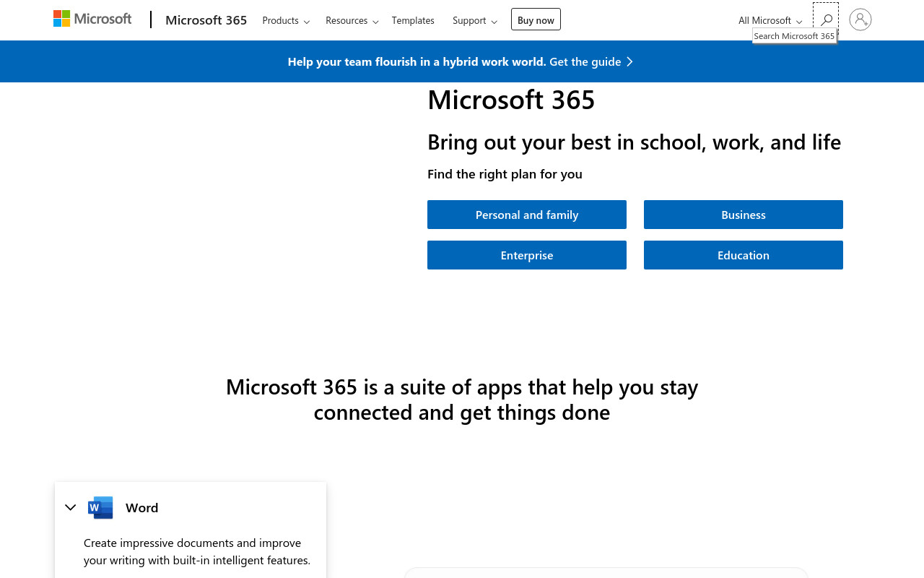Screen dimensions: 924x578
Task: Click the Word heading in the app card
Action: (x=141, y=507)
